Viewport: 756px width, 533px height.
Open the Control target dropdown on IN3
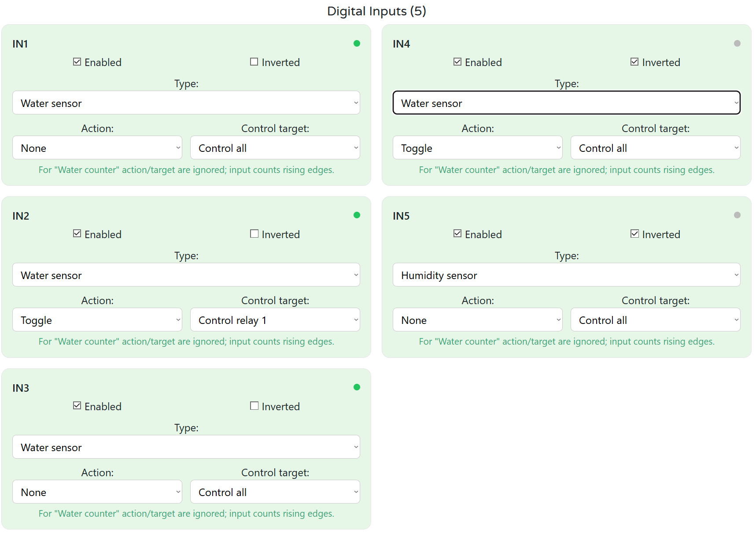click(x=275, y=492)
